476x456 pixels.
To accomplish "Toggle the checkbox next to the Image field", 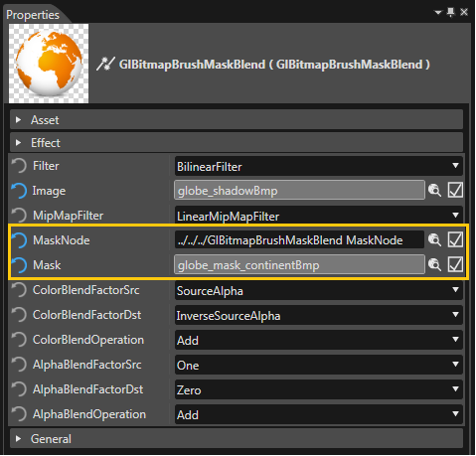I will [455, 190].
